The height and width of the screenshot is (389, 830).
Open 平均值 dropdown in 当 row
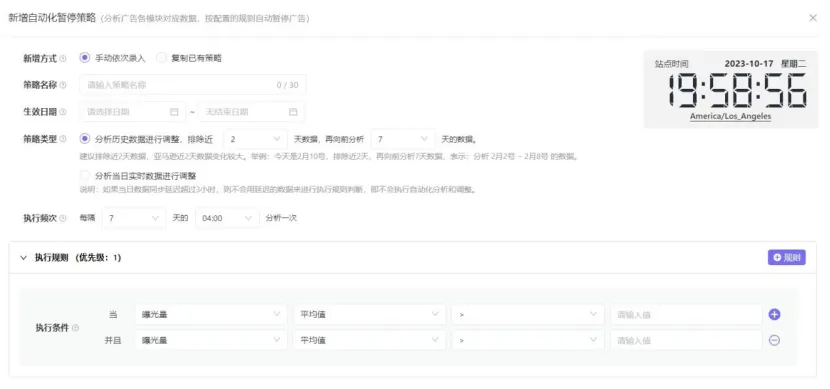coord(369,314)
